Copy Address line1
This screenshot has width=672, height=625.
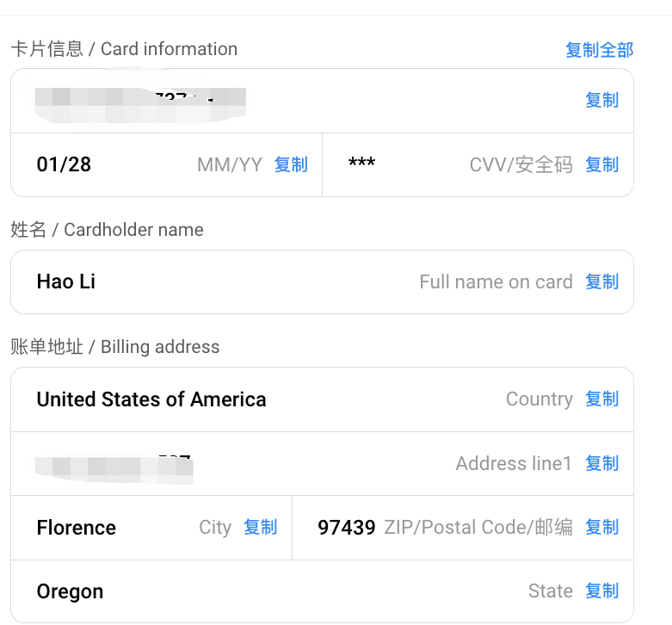tap(601, 463)
